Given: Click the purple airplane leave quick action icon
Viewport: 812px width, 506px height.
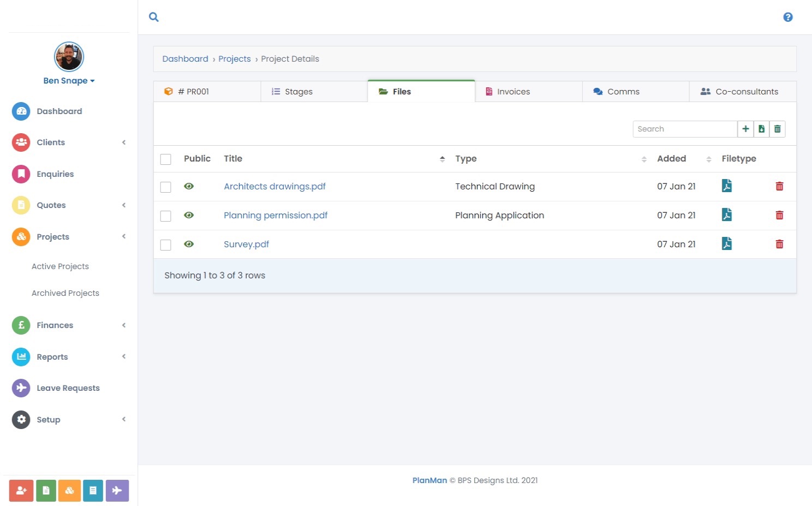Looking at the screenshot, I should pyautogui.click(x=117, y=490).
